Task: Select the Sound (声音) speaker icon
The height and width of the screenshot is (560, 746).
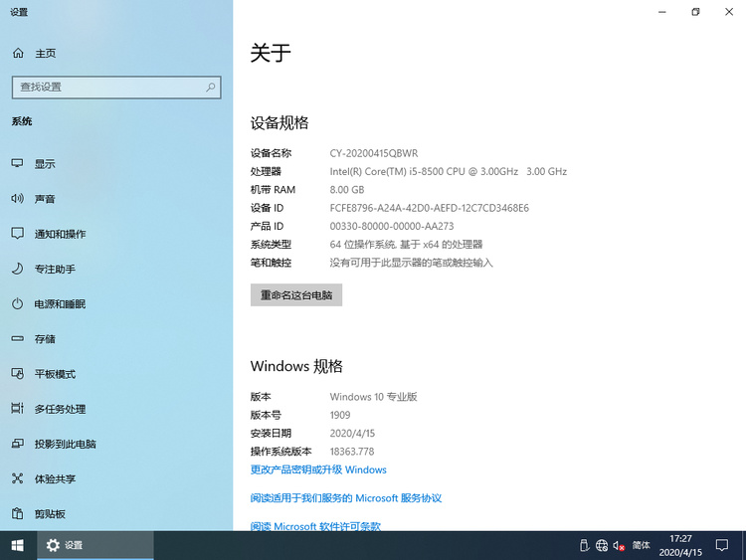Action: click(x=17, y=199)
